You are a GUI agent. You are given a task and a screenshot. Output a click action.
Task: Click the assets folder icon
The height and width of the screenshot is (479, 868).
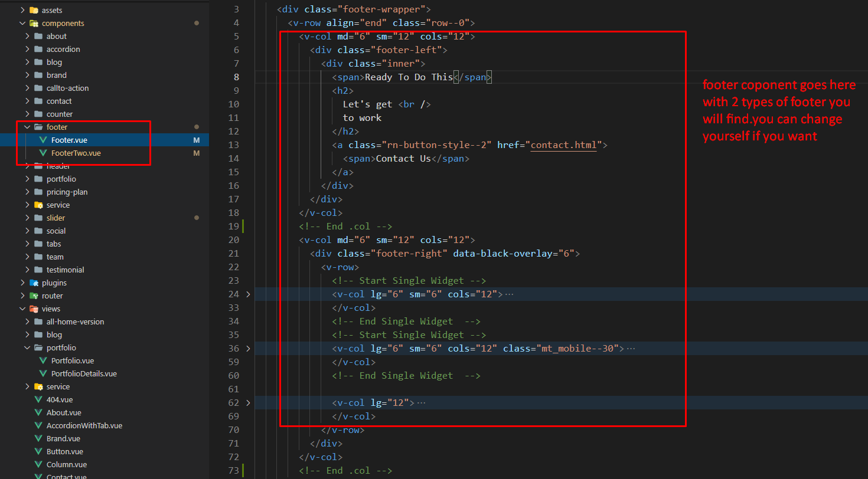(34, 10)
